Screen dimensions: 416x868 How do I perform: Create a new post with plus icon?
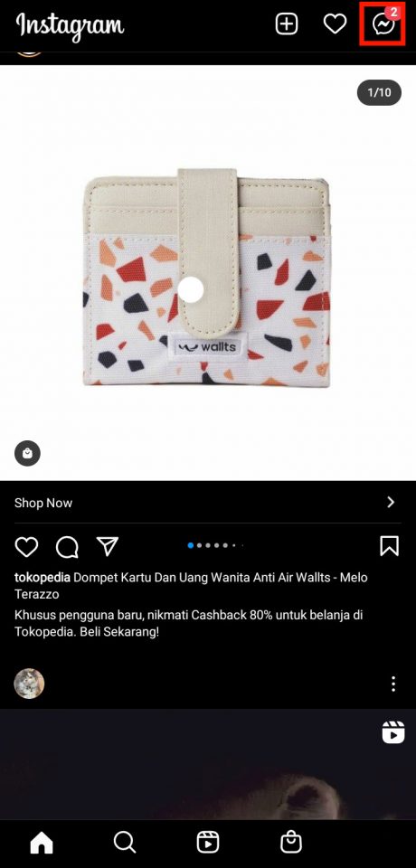(287, 24)
